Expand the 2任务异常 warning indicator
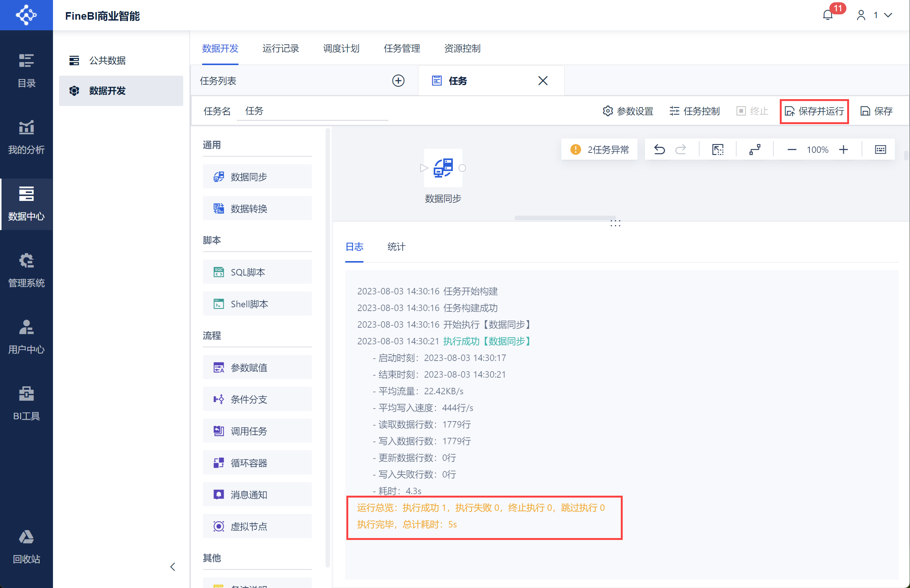The height and width of the screenshot is (588, 910). pos(600,149)
